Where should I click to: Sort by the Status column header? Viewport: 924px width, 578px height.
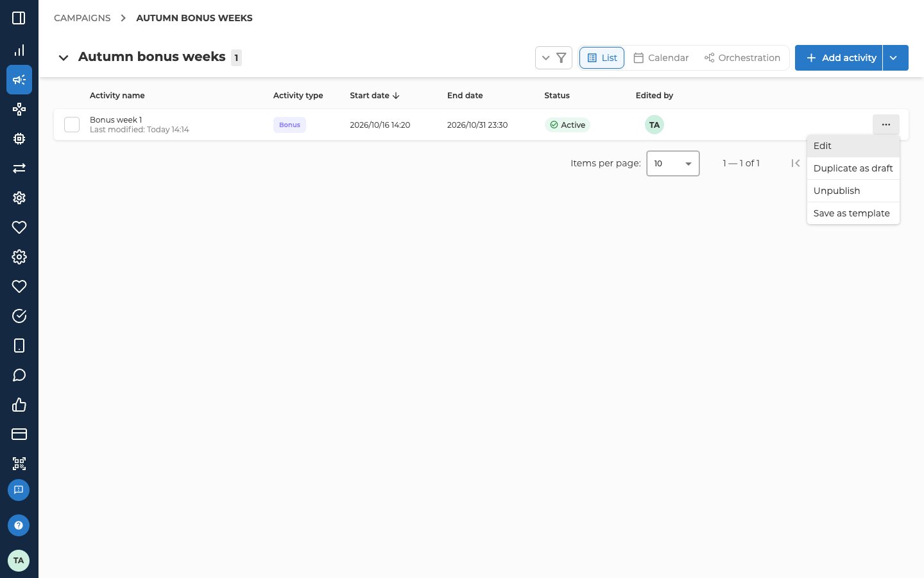[557, 95]
